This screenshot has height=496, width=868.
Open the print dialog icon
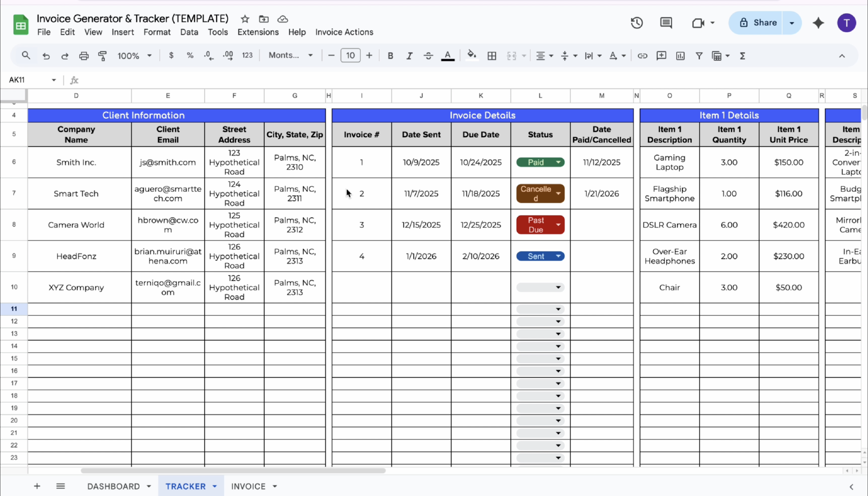[84, 56]
